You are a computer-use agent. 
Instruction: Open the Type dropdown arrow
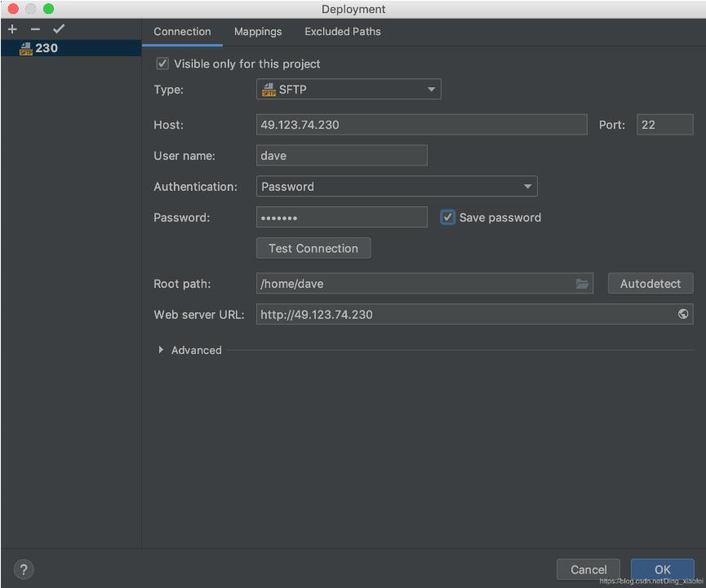(432, 90)
